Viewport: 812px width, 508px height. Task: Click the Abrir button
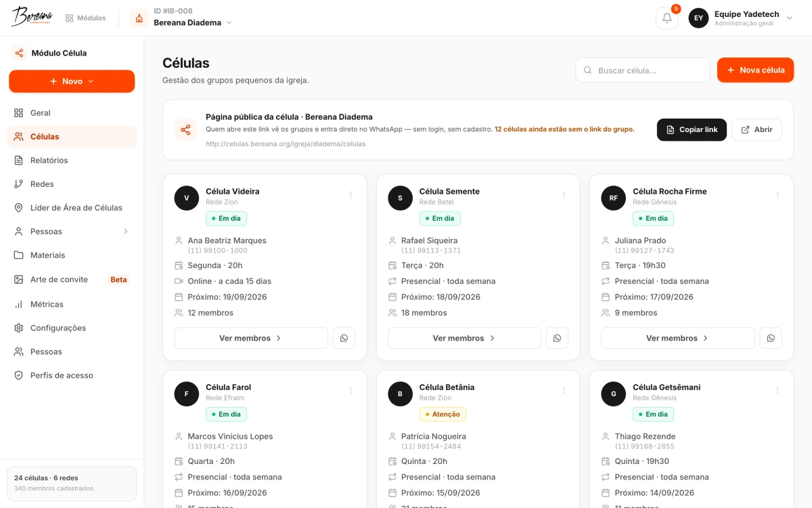coord(757,130)
